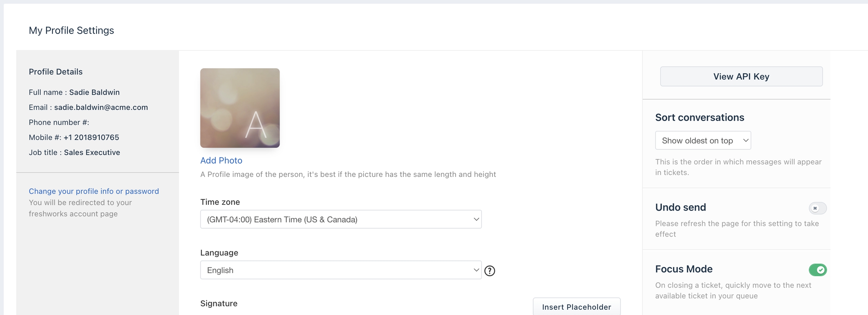The height and width of the screenshot is (315, 868).
Task: Click the Sadie Baldwin full name text
Action: [x=94, y=92]
